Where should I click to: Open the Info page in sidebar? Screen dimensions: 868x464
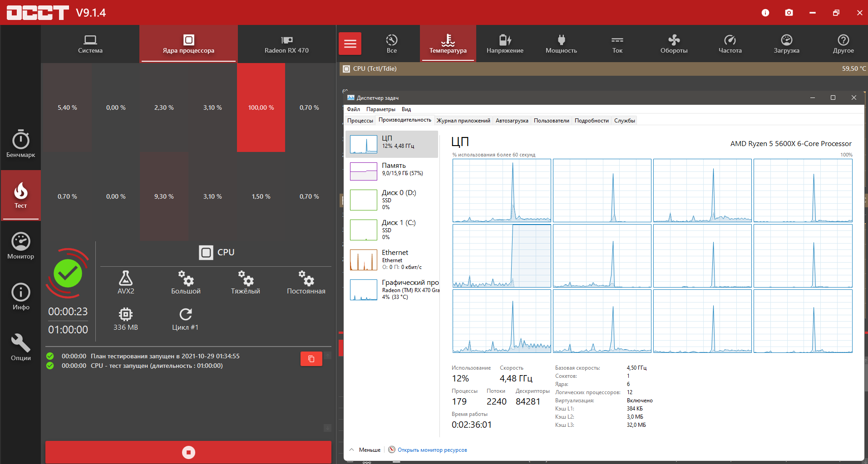[20, 297]
